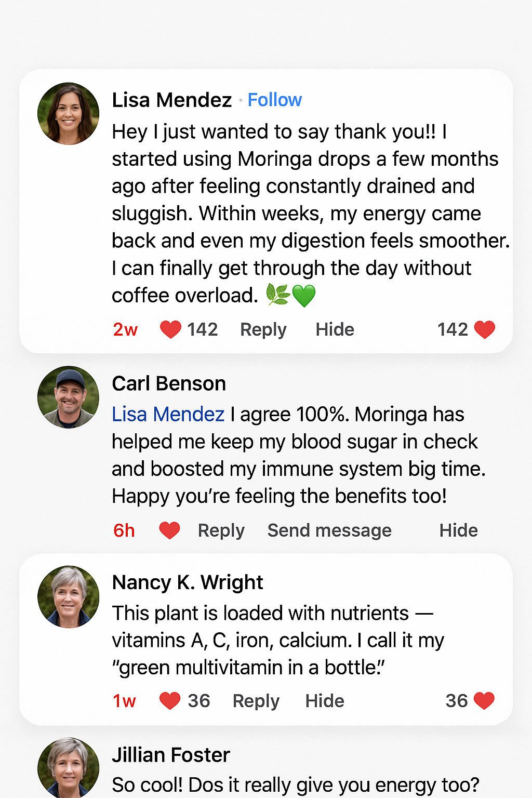Viewport: 532px width, 798px height.
Task: Reply to Carl Benson's comment
Action: [221, 530]
